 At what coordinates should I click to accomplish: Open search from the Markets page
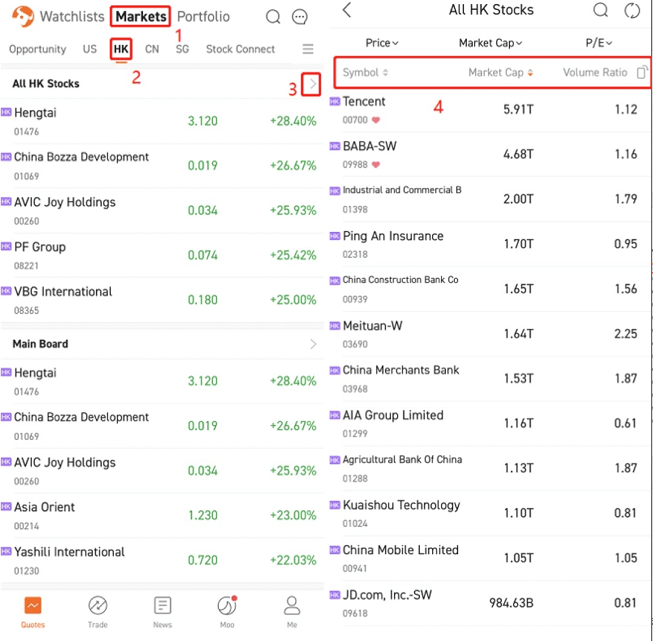coord(273,17)
